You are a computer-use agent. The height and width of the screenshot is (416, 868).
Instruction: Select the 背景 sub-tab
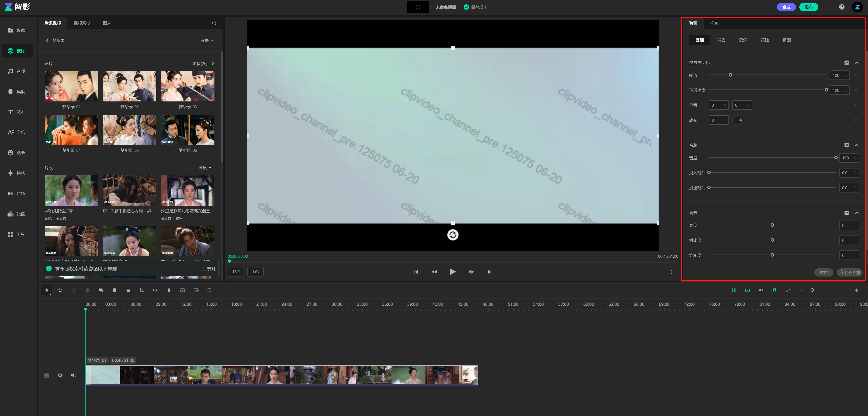tap(721, 40)
